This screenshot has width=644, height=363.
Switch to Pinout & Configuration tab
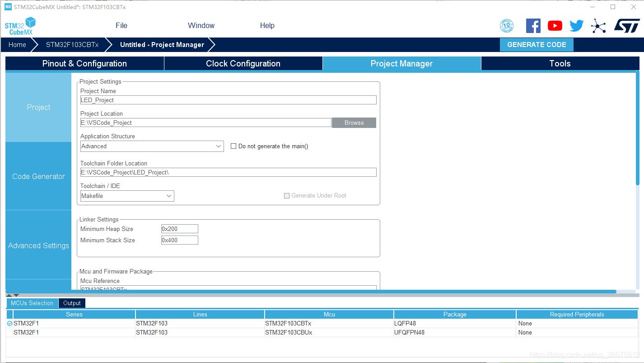click(x=84, y=63)
